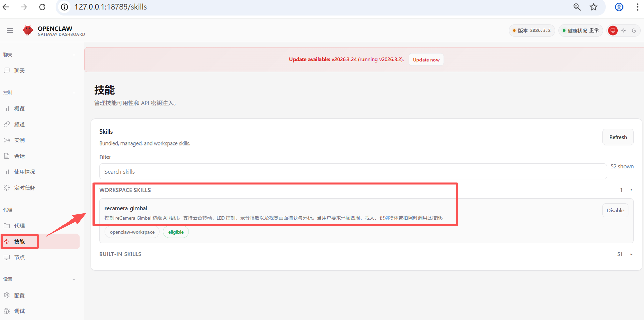Focus the Search skills filter field
Viewport: 644px width, 320px height.
(353, 172)
